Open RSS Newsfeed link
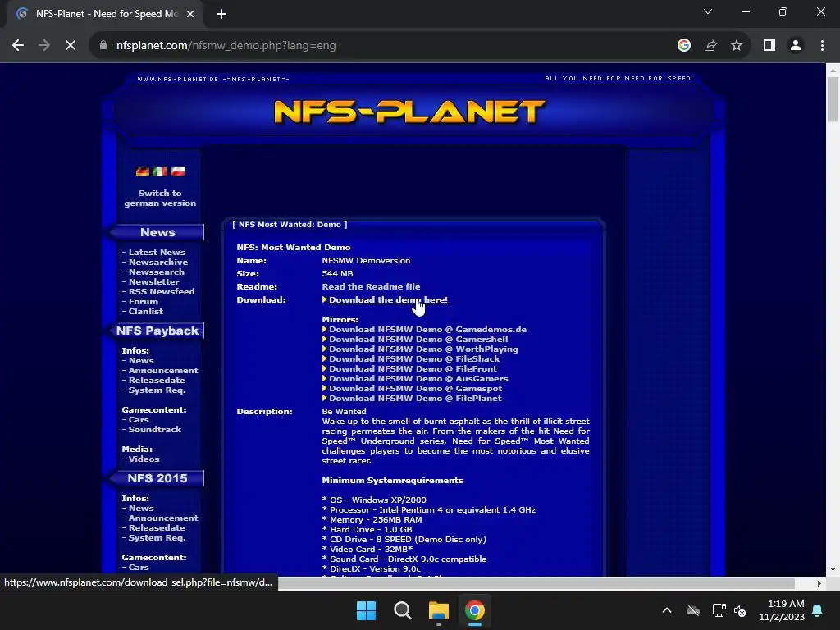 [x=162, y=291]
